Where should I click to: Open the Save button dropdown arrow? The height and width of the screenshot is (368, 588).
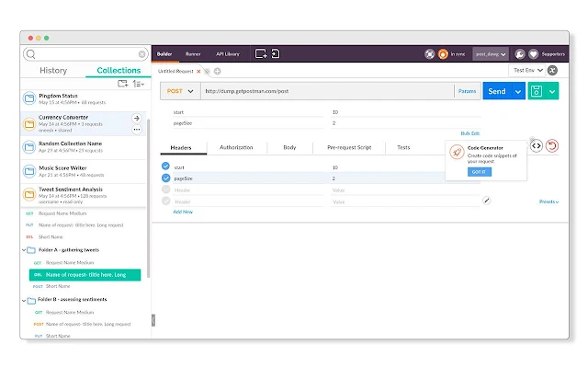(x=552, y=91)
